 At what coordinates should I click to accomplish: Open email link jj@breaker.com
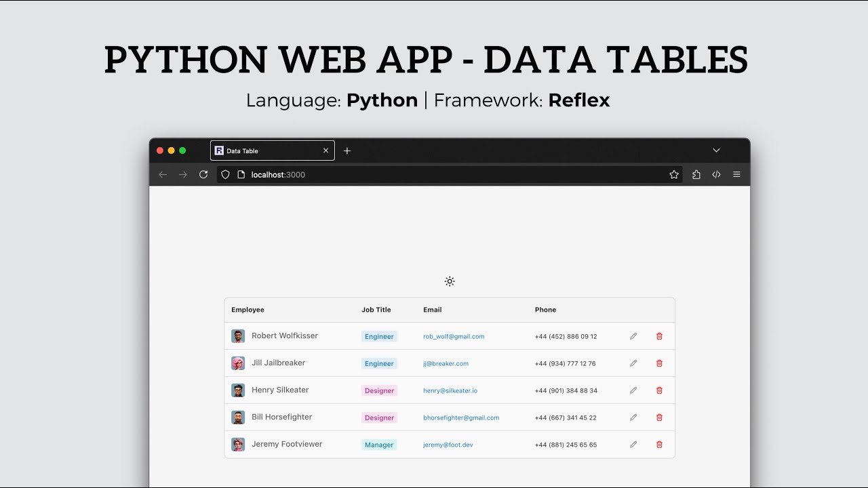[446, 364]
